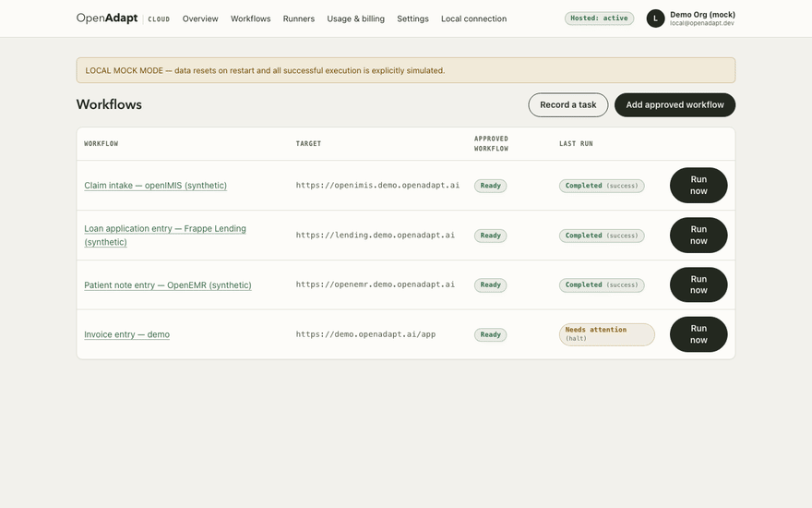Open Patient note entry — OpenEMR link
Screen dimensions: 812x508
pyautogui.click(x=168, y=285)
